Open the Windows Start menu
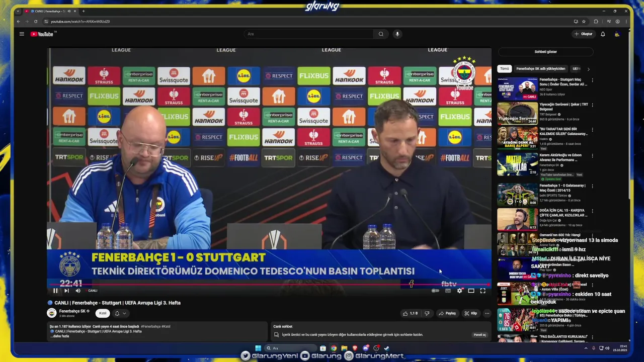 258,348
